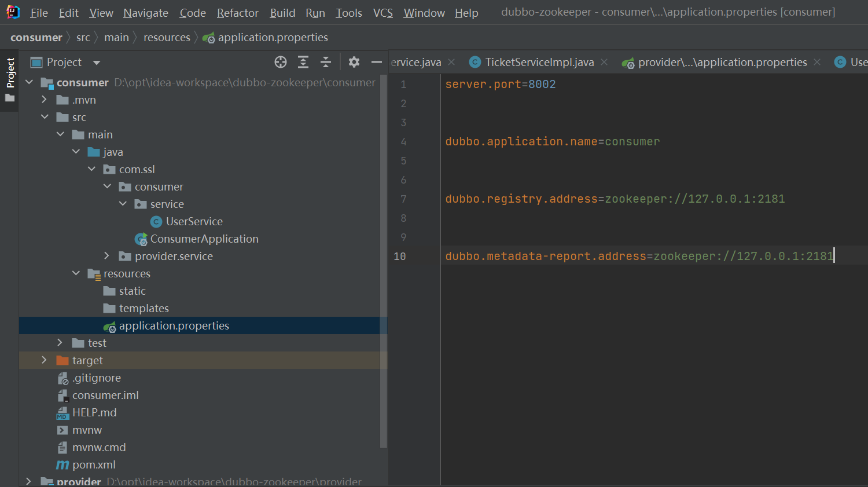
Task: Open the Tools menu
Action: [349, 13]
